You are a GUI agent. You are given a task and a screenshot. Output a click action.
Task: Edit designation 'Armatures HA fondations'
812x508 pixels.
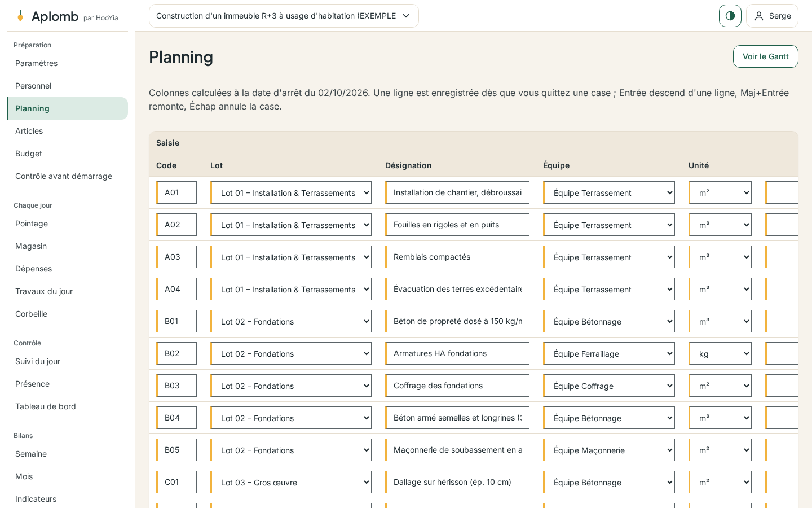[x=457, y=353]
